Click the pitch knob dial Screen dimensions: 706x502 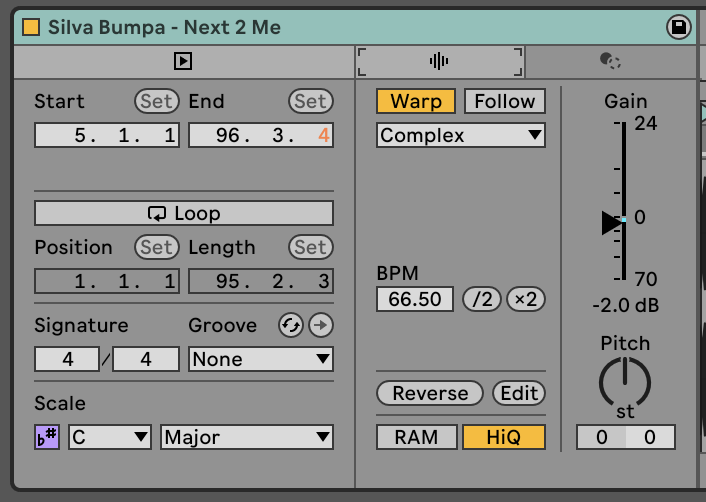pos(625,382)
